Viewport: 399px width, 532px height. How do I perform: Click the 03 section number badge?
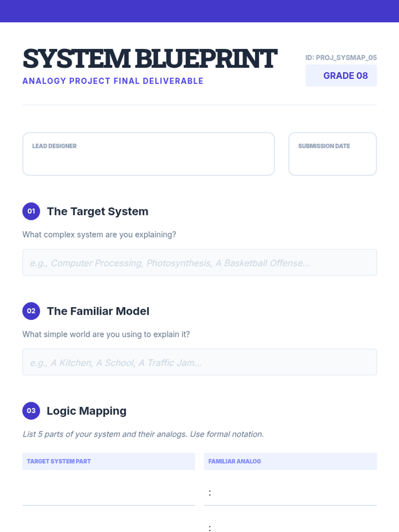point(31,411)
